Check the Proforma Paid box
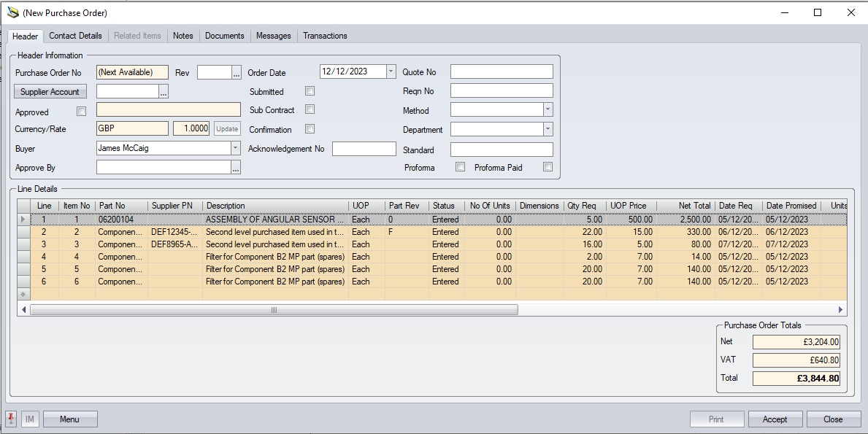The image size is (868, 434). click(548, 167)
